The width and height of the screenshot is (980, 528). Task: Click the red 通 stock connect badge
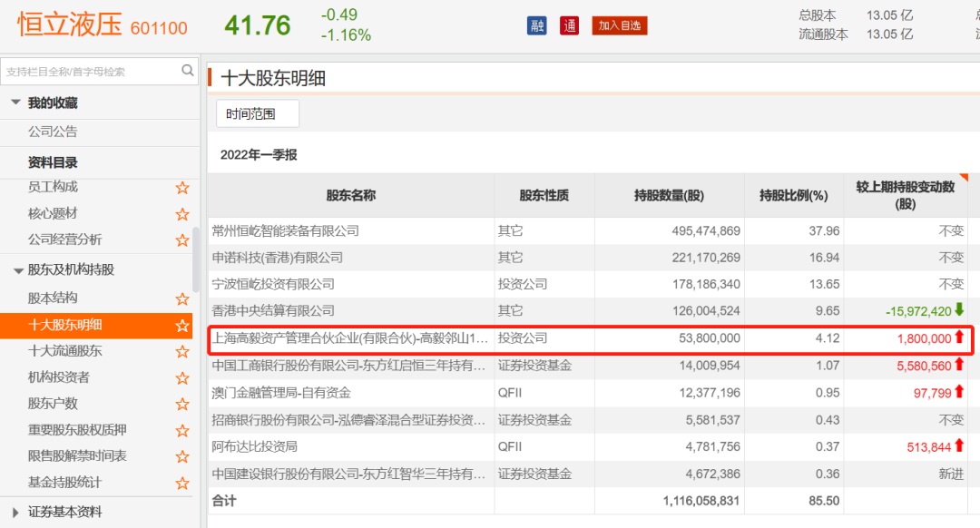pyautogui.click(x=569, y=25)
